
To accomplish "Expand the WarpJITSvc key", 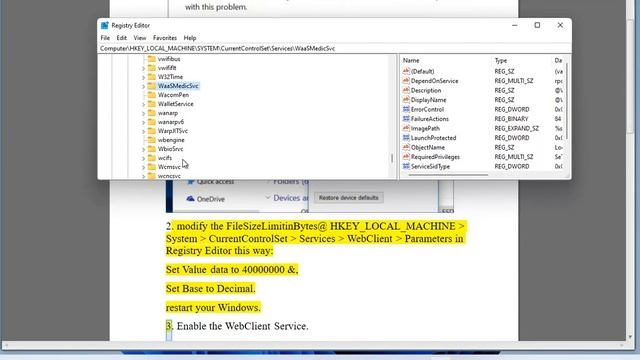I will pyautogui.click(x=143, y=131).
